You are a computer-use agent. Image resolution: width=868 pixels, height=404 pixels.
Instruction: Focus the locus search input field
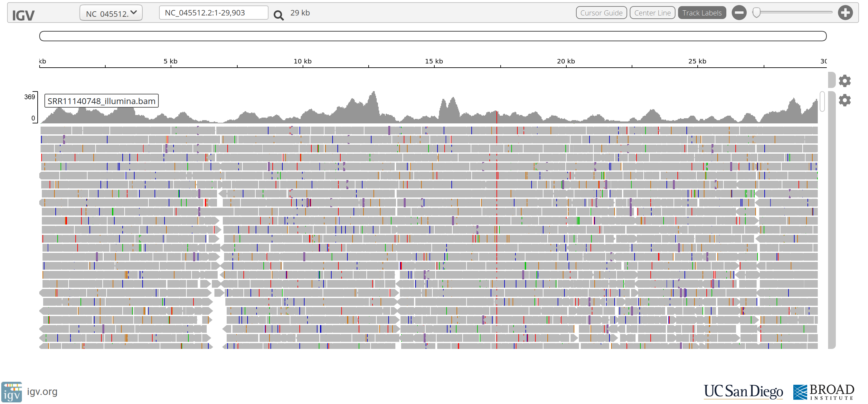(213, 13)
